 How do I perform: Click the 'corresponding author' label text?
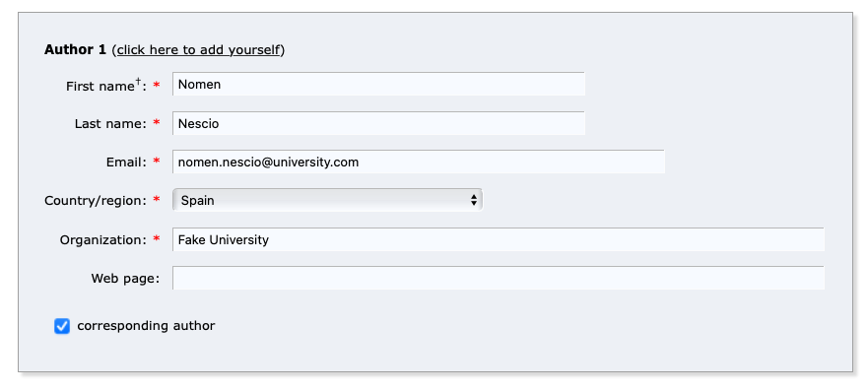[x=146, y=326]
